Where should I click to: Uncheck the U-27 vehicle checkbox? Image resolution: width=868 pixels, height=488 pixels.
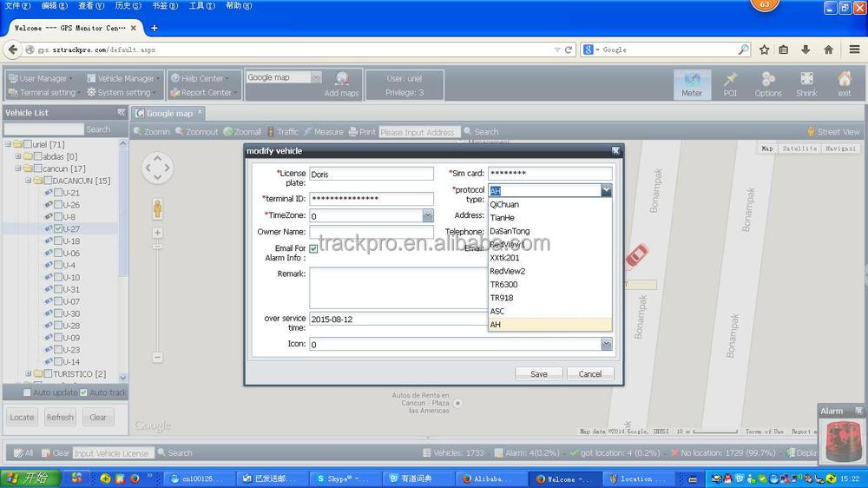(57, 229)
